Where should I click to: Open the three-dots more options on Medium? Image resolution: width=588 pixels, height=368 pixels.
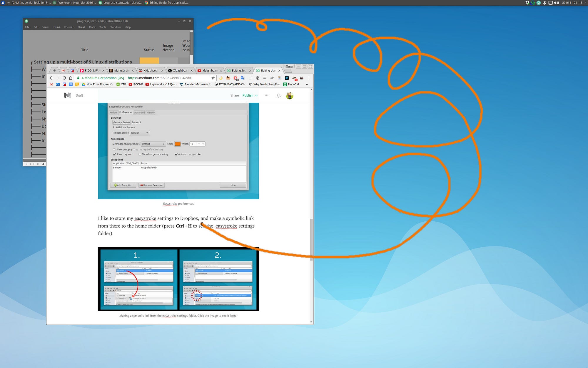click(x=266, y=95)
